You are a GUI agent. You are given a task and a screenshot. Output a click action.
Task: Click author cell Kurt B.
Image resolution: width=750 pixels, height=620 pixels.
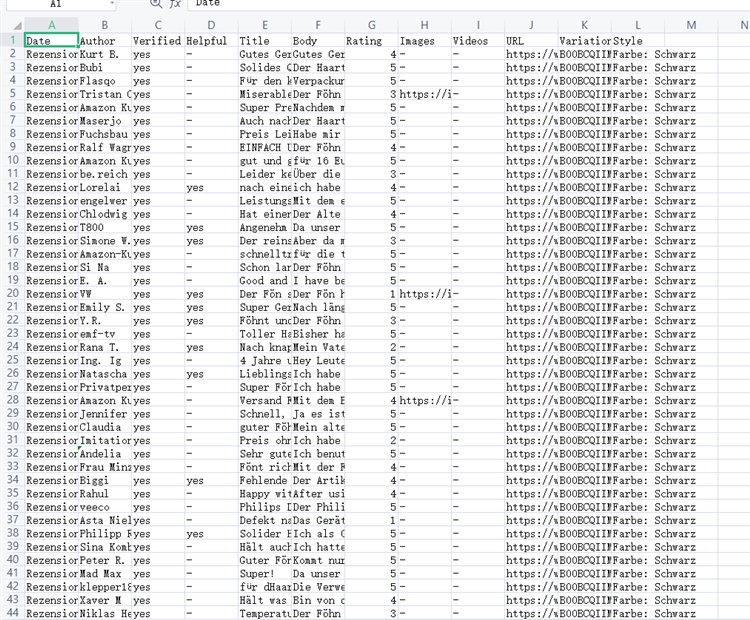click(104, 54)
